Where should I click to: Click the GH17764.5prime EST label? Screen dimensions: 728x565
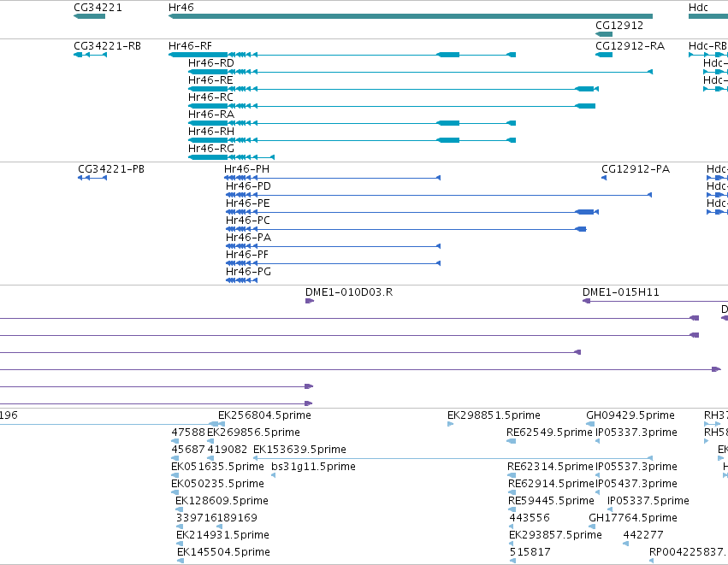633,518
